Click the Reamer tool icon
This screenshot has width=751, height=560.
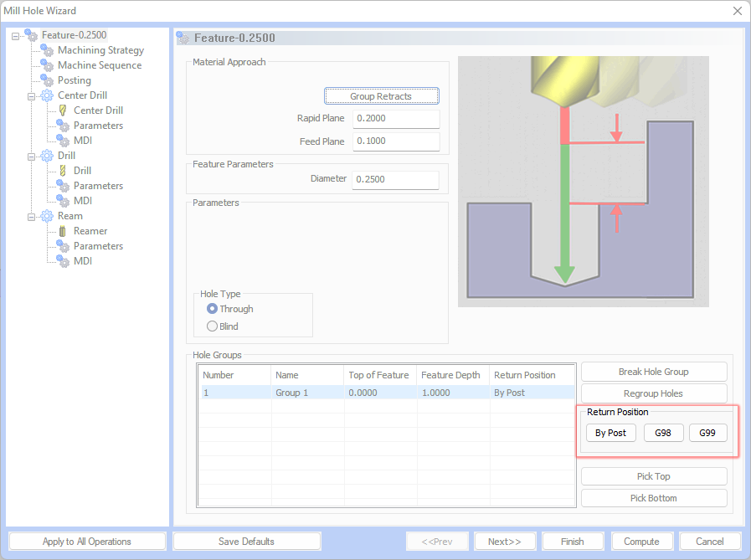(63, 231)
